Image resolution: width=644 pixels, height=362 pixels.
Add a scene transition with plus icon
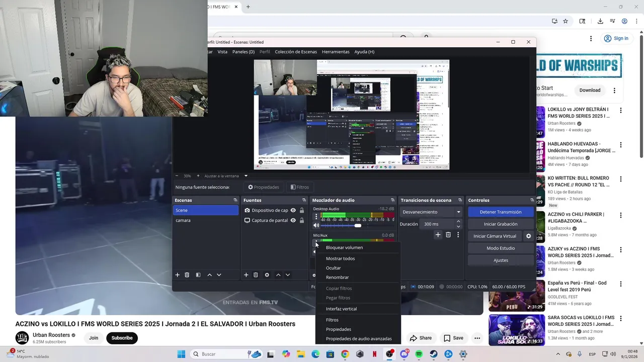coord(438,235)
